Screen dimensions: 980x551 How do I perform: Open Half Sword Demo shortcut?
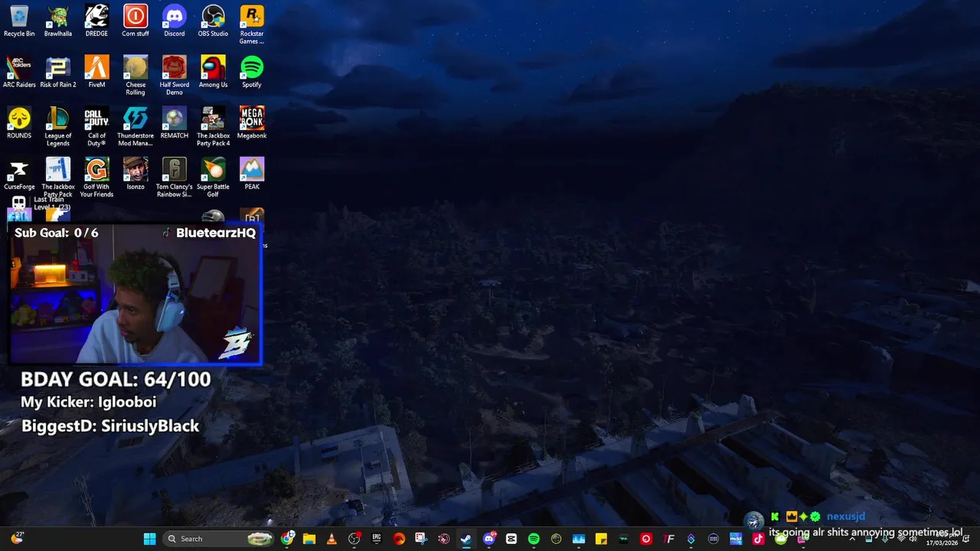pyautogui.click(x=174, y=75)
